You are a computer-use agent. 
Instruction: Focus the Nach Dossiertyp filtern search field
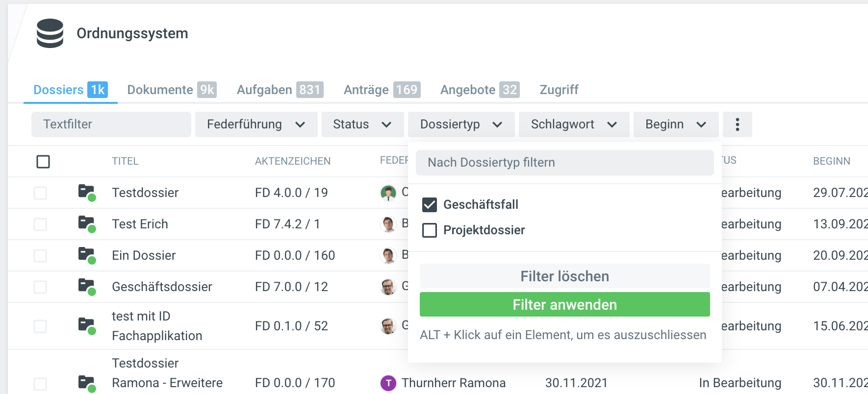[x=564, y=163]
